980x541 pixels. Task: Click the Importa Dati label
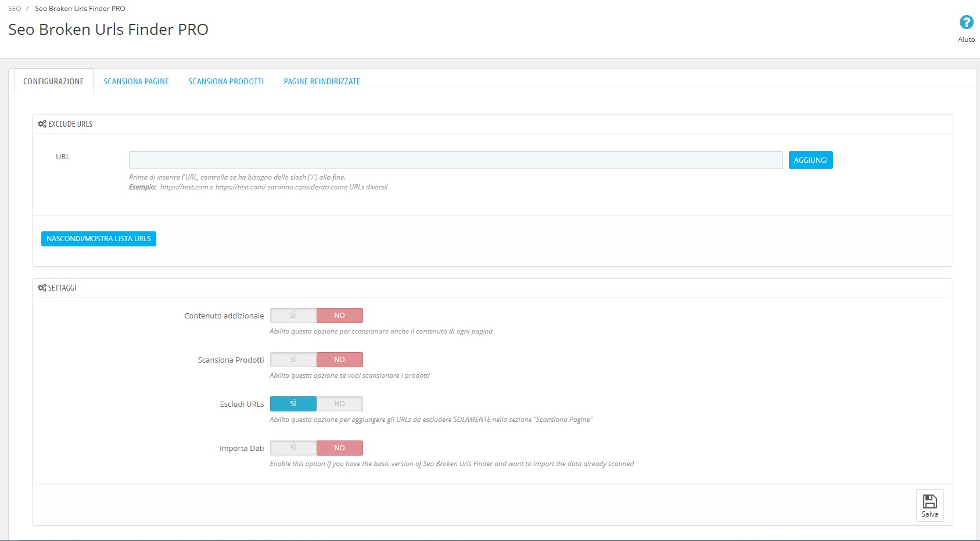242,449
